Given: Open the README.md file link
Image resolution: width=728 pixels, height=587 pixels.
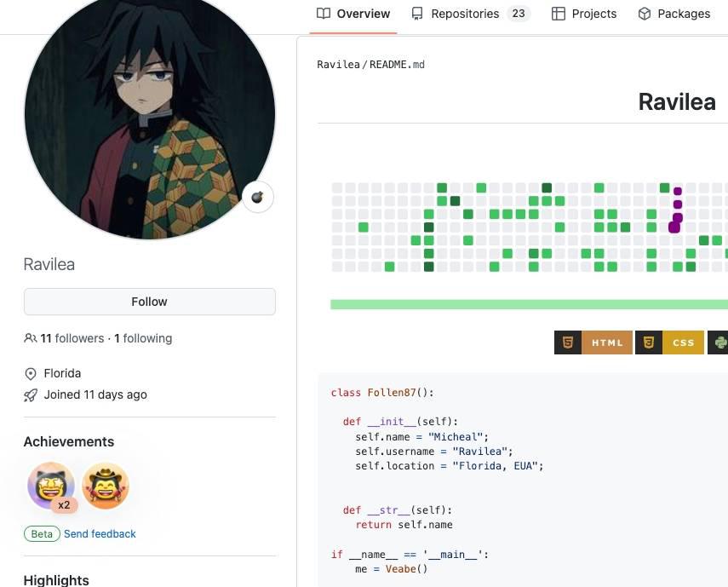Looking at the screenshot, I should coord(397,65).
